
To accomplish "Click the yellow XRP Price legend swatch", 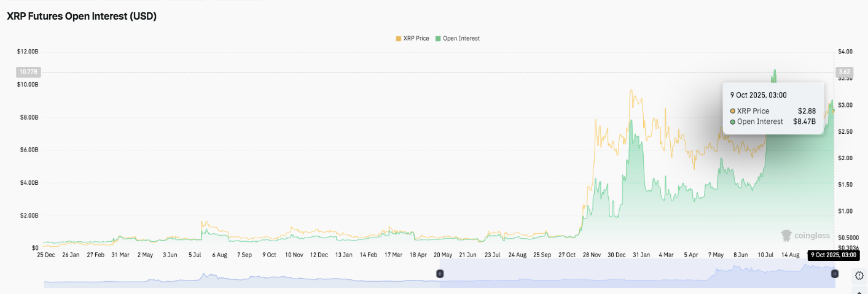I will pyautogui.click(x=399, y=38).
